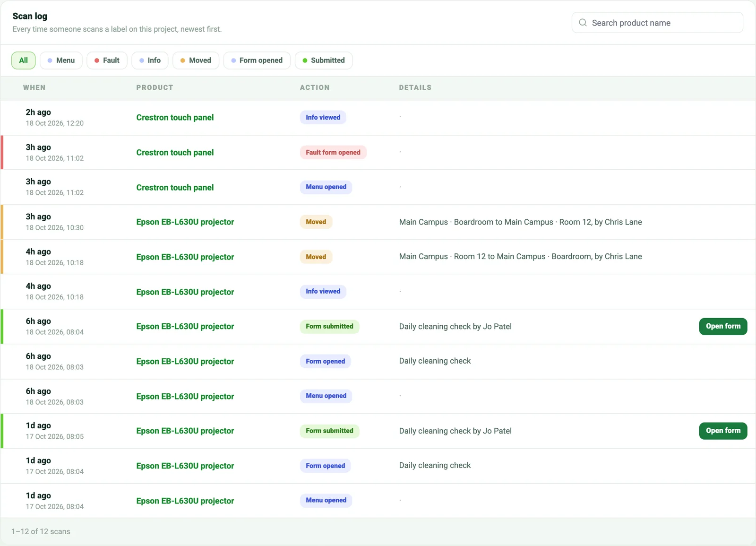Open Crestron touch panel in Fault form opened row
The height and width of the screenshot is (546, 756).
(x=175, y=153)
